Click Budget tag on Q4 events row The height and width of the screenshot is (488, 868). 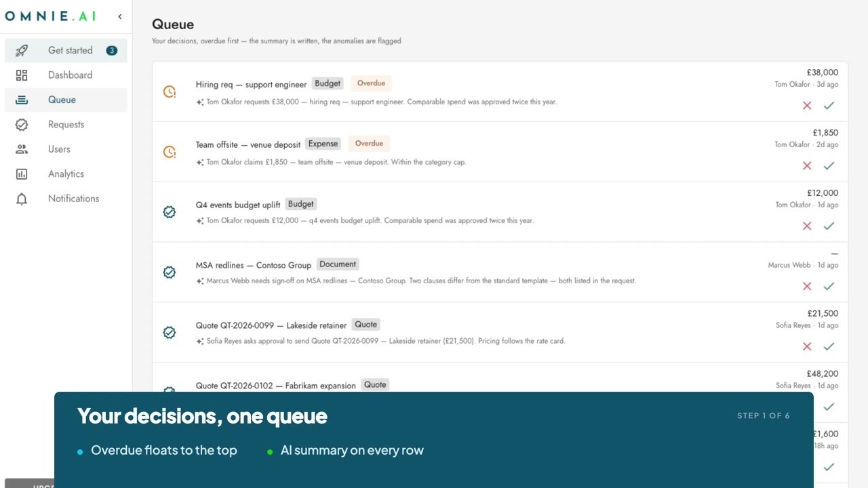point(301,204)
